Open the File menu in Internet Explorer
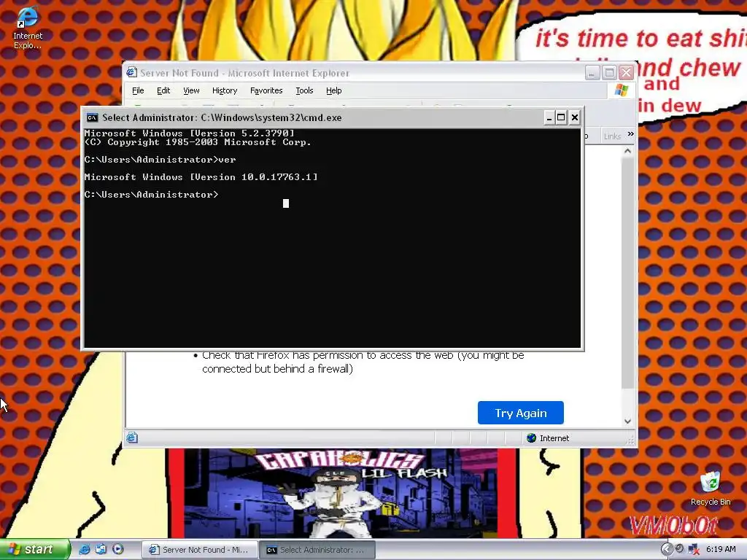 click(x=138, y=90)
